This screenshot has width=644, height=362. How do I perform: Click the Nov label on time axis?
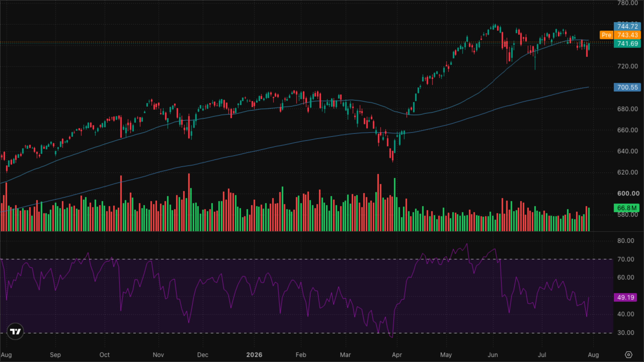pyautogui.click(x=158, y=355)
